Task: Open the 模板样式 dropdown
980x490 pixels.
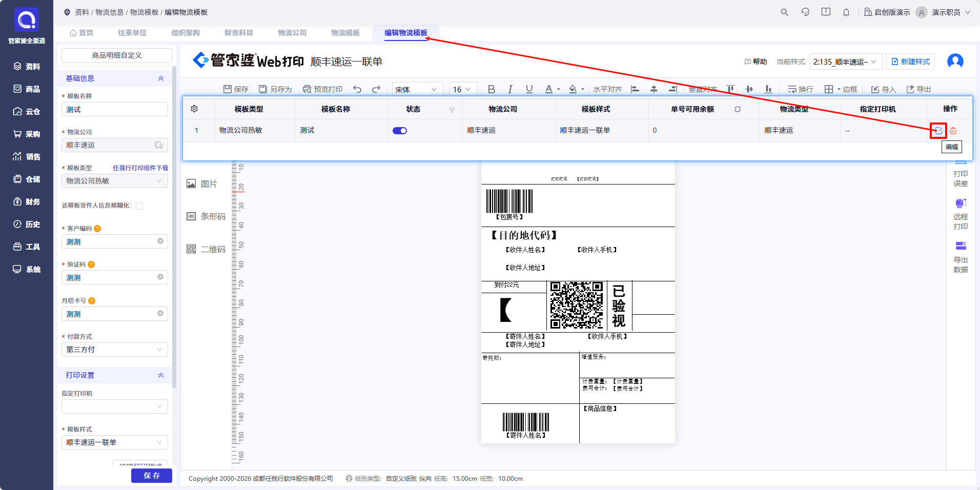Action: tap(115, 442)
